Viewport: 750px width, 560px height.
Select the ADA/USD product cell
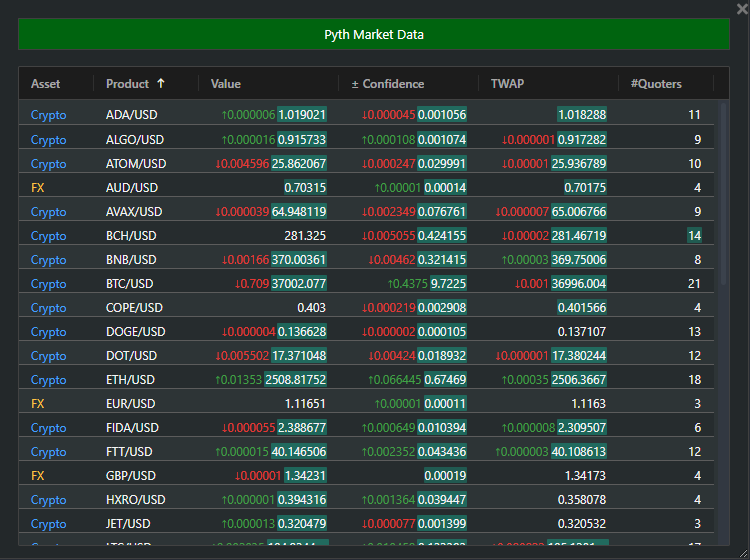coord(132,115)
